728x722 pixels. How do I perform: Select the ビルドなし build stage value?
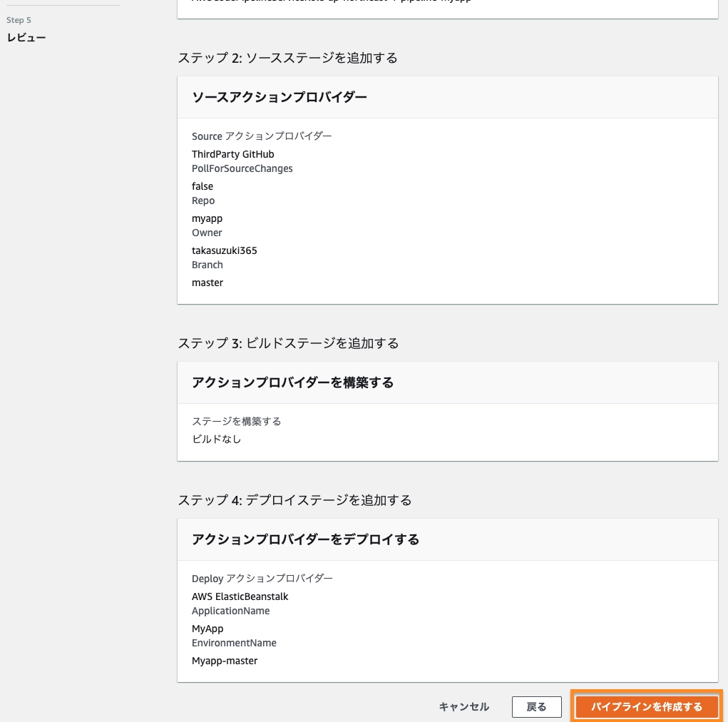[x=217, y=439]
